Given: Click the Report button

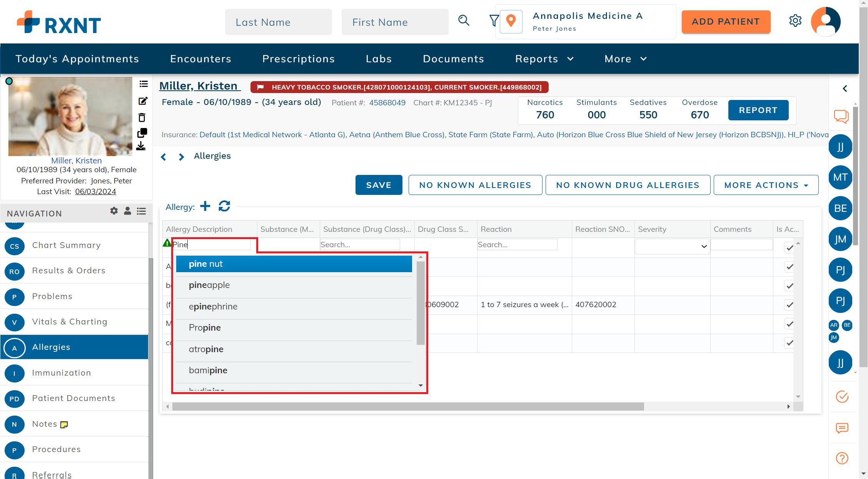Looking at the screenshot, I should 758,110.
